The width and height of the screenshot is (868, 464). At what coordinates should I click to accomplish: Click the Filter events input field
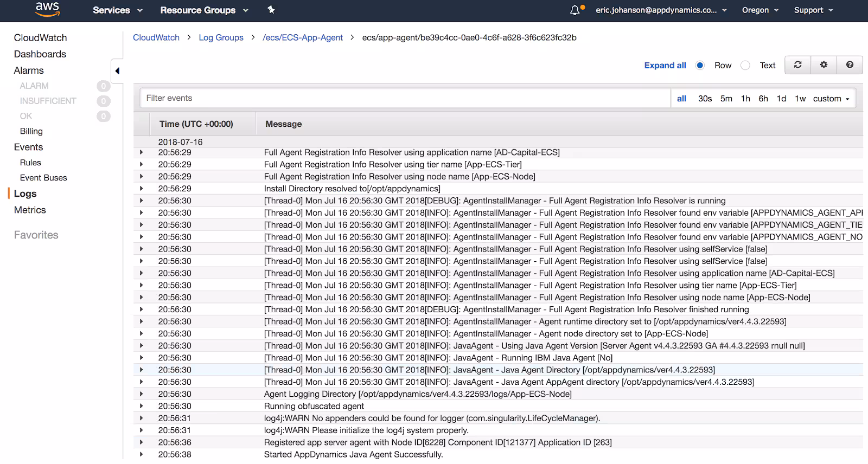click(x=404, y=98)
